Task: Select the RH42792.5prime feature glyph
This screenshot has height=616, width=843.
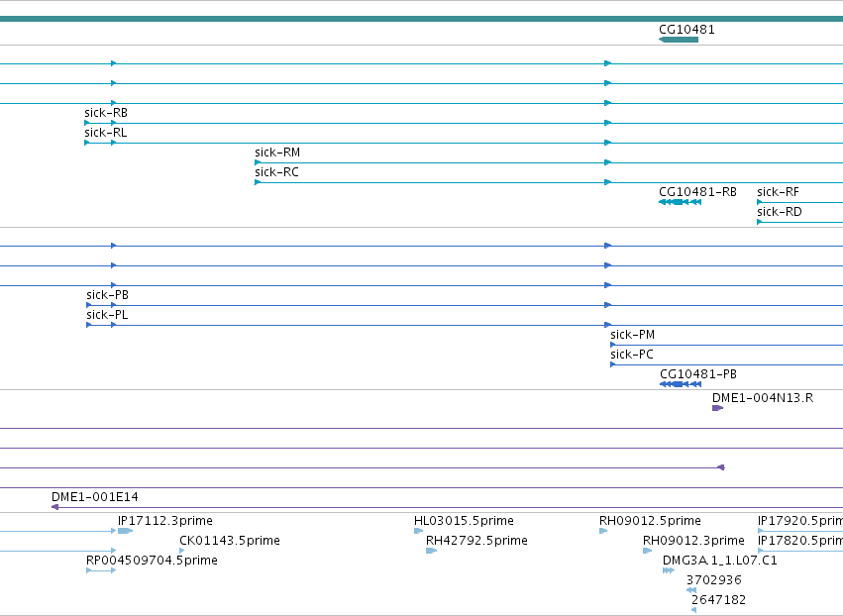Action: point(431,551)
